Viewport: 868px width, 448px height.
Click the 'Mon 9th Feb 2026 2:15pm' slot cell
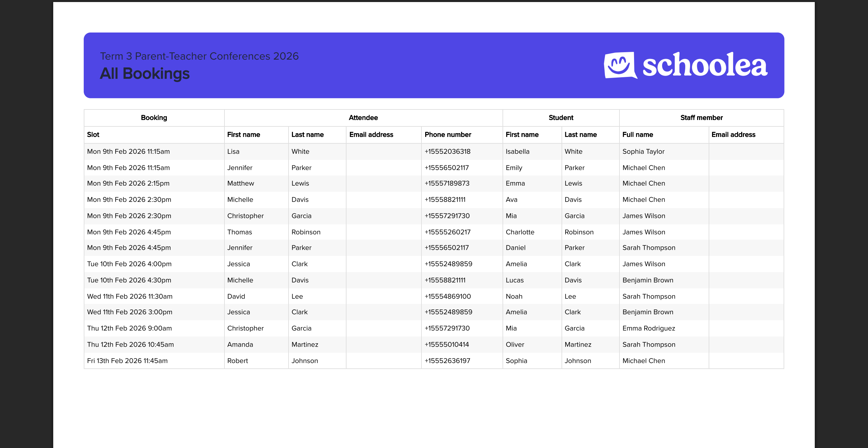click(127, 183)
